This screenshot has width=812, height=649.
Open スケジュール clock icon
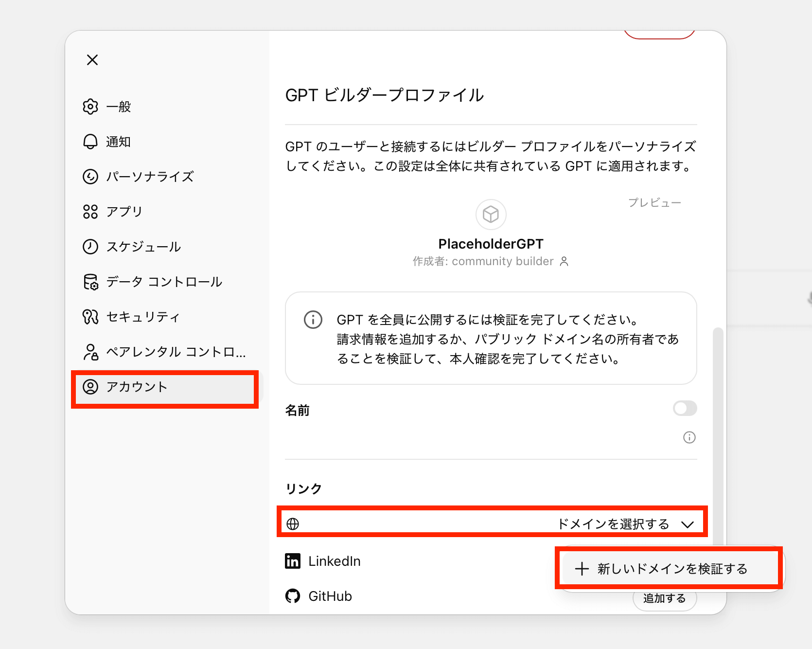90,247
